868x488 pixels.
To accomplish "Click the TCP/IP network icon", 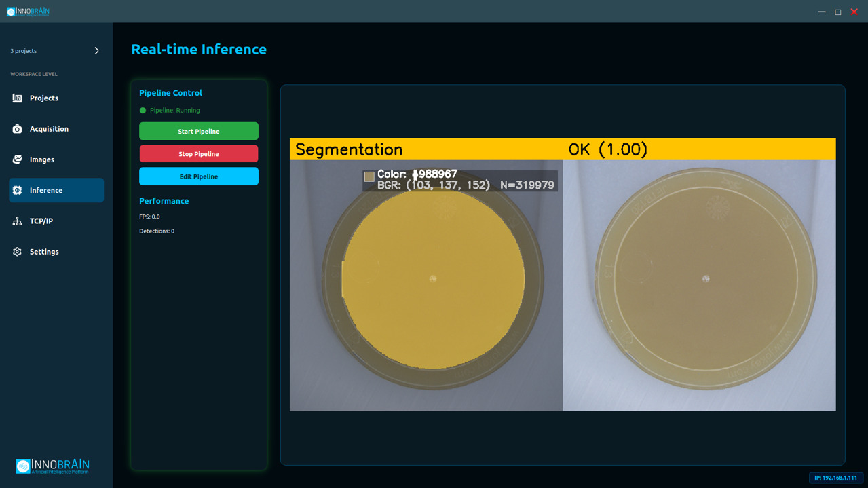I will click(x=18, y=221).
